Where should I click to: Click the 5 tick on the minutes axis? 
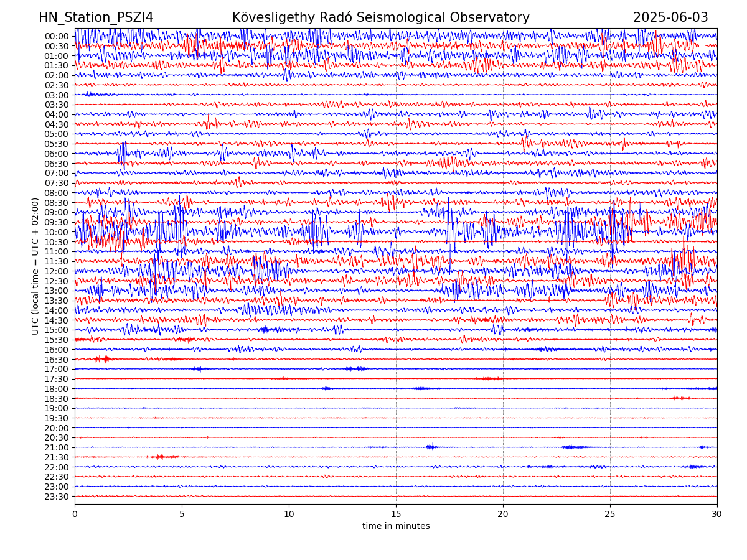tap(182, 514)
